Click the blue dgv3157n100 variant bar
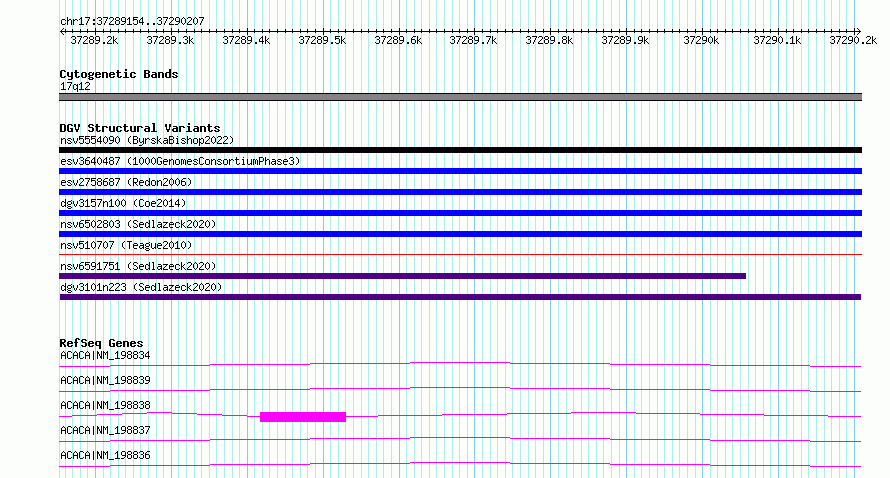The width and height of the screenshot is (890, 478). tap(460, 213)
